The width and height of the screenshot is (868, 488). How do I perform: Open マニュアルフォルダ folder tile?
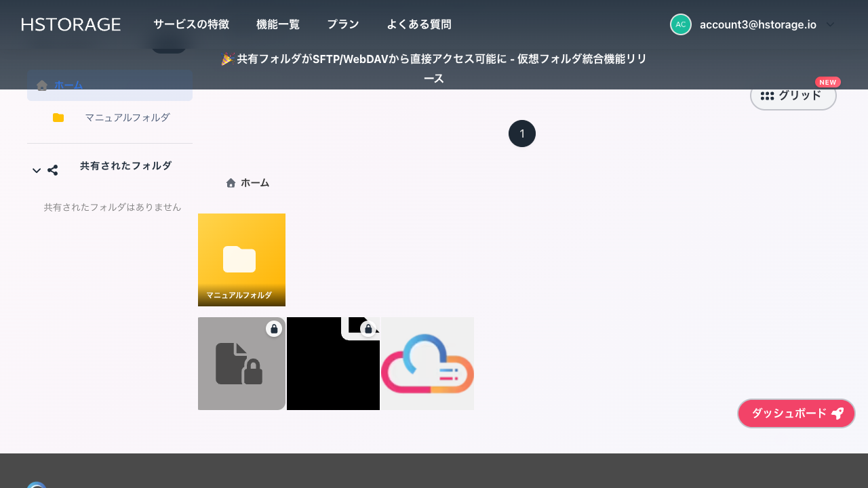click(241, 260)
